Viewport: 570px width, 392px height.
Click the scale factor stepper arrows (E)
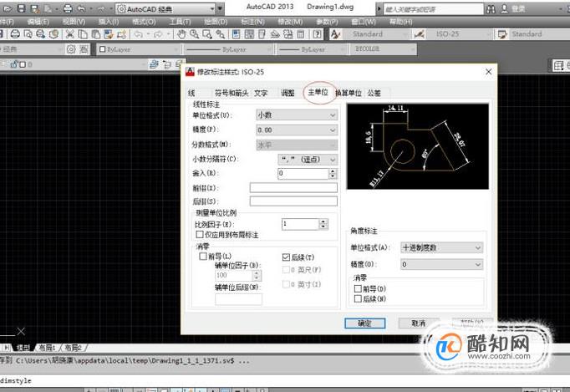click(323, 224)
